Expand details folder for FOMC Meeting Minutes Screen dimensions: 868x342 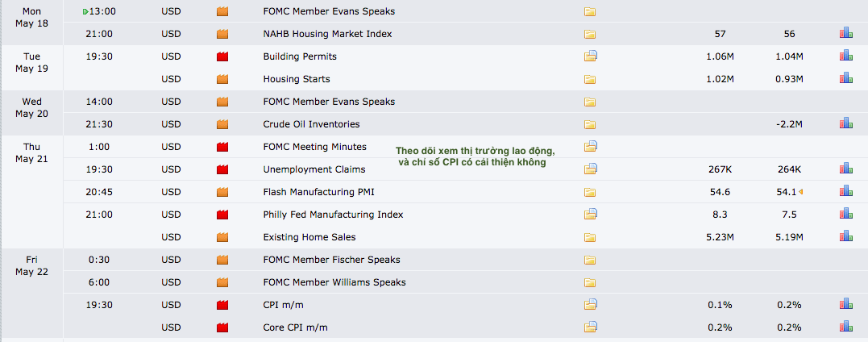pyautogui.click(x=590, y=147)
